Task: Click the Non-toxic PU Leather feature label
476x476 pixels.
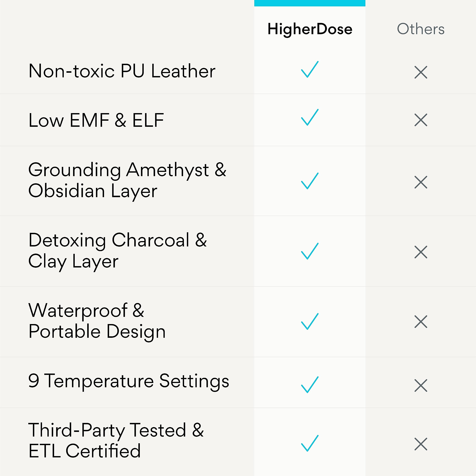Action: pyautogui.click(x=122, y=71)
